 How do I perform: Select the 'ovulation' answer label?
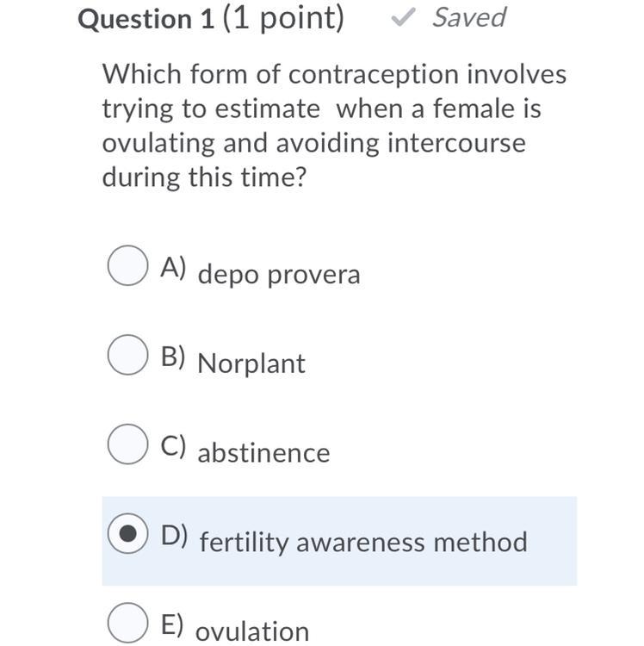coord(252,631)
